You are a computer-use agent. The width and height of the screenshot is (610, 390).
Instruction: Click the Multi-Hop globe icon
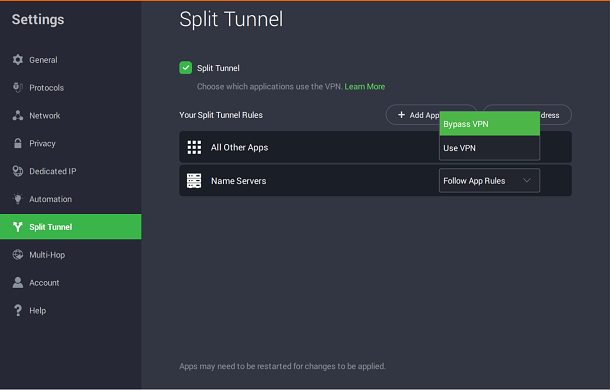pyautogui.click(x=18, y=255)
